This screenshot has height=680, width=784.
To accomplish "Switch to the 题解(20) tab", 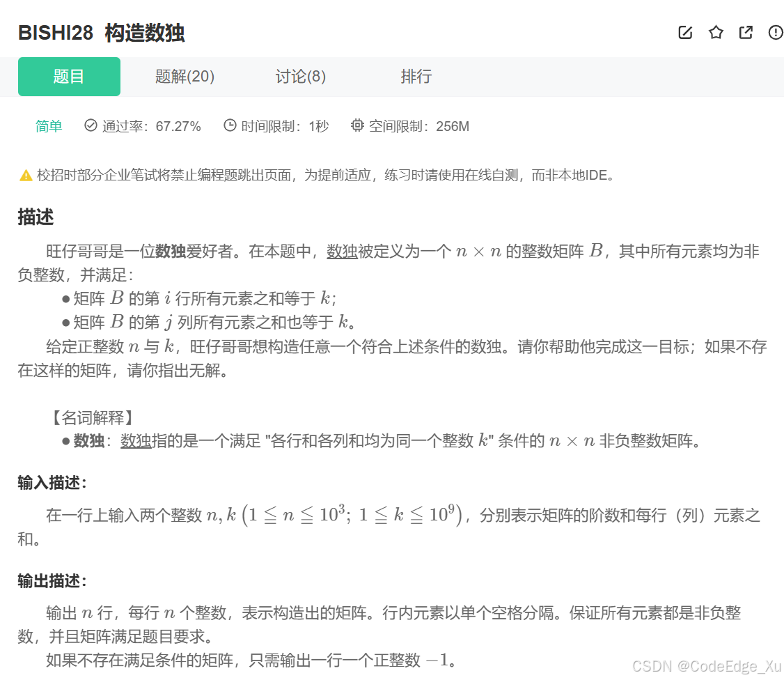I will coord(184,77).
